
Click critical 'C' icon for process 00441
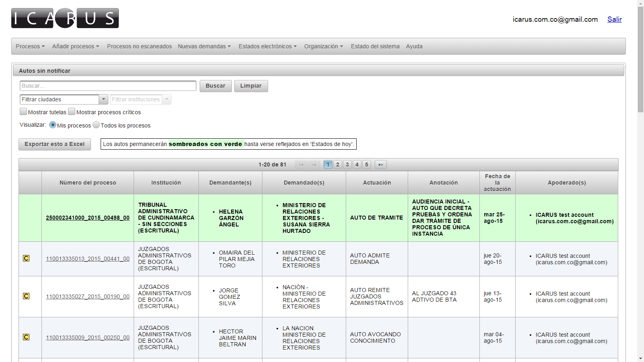point(26,258)
